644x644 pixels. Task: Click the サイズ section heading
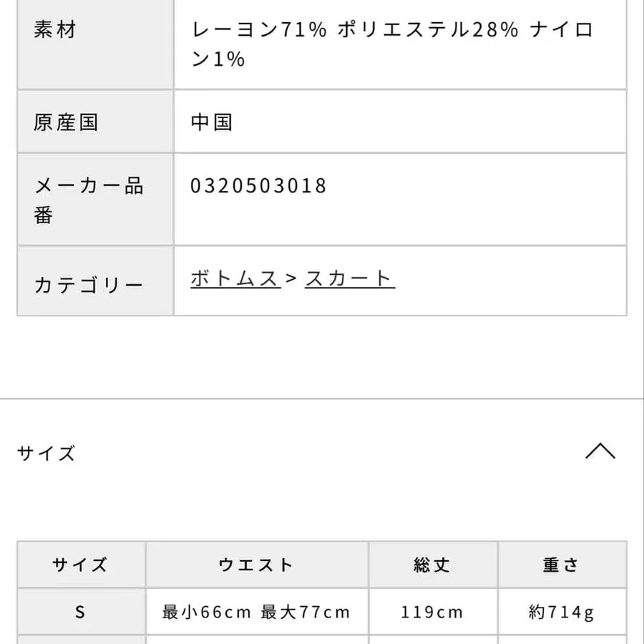pyautogui.click(x=46, y=452)
